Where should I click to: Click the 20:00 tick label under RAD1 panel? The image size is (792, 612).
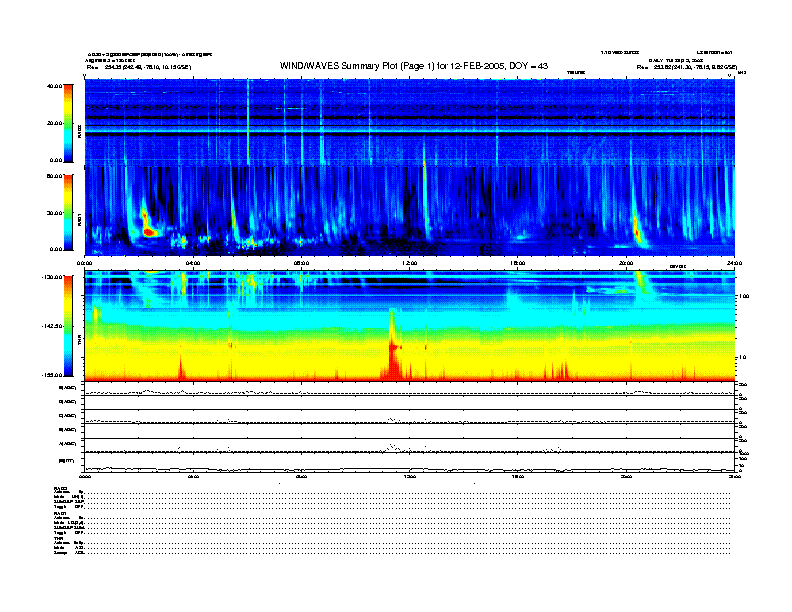coord(626,264)
